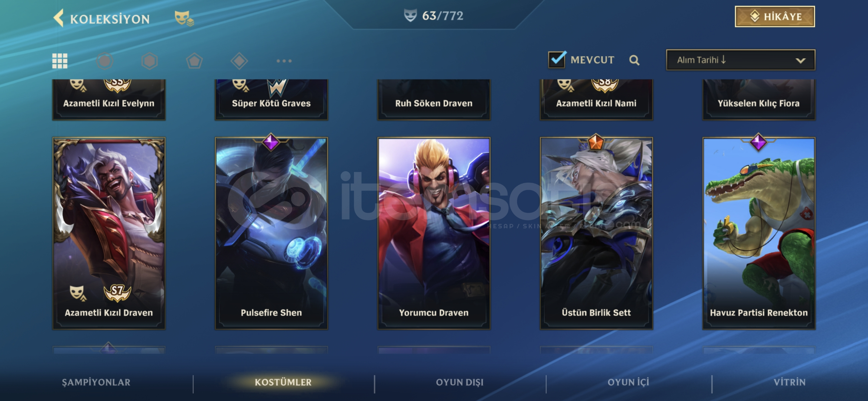Go back using the Koleksiyon arrow

tap(59, 18)
